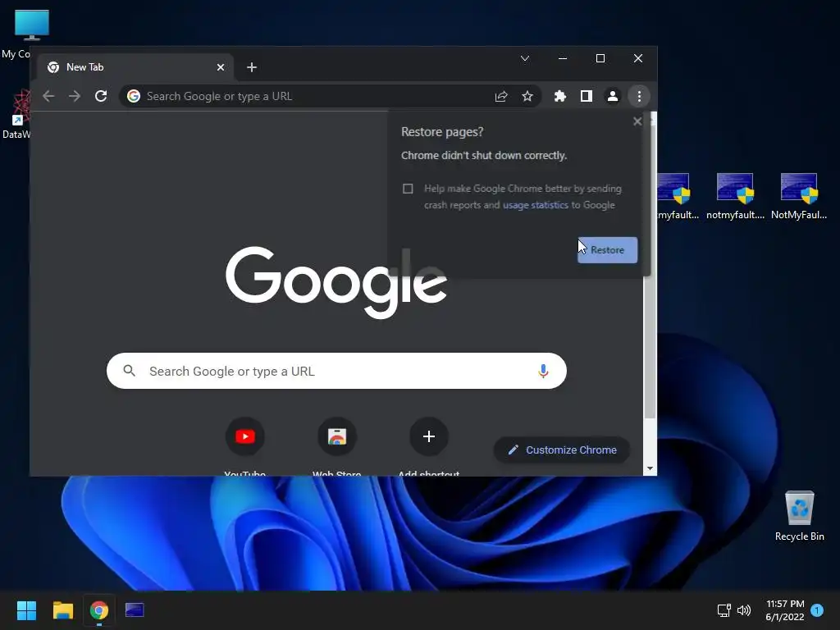Select the Recycle Bin desktop icon
This screenshot has width=840, height=630.
[x=799, y=517]
